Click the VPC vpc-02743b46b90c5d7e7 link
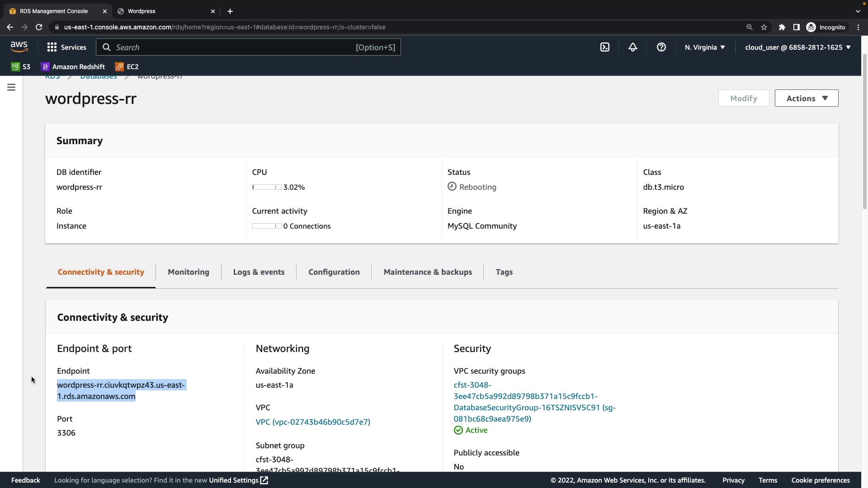The image size is (868, 488). tap(313, 422)
